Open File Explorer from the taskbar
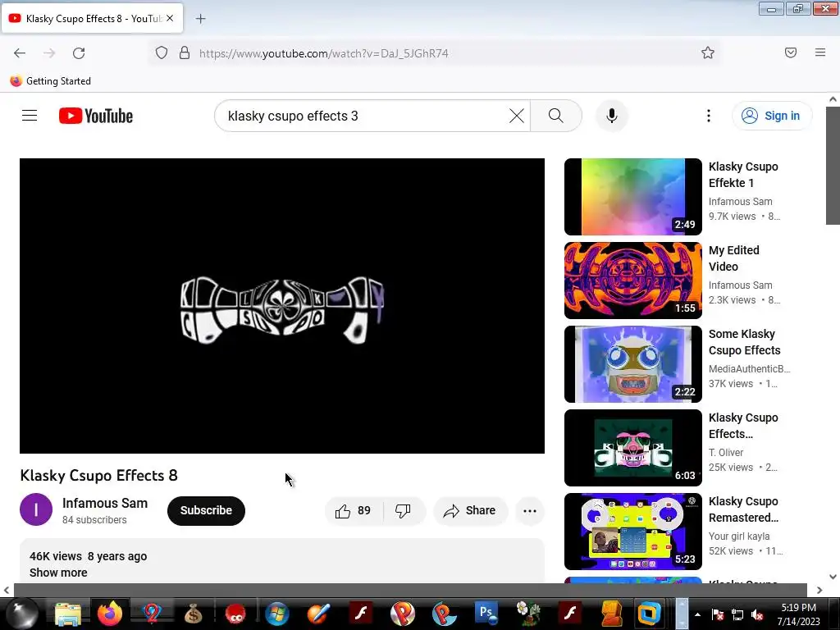Screen dimensions: 840x630 [x=67, y=614]
